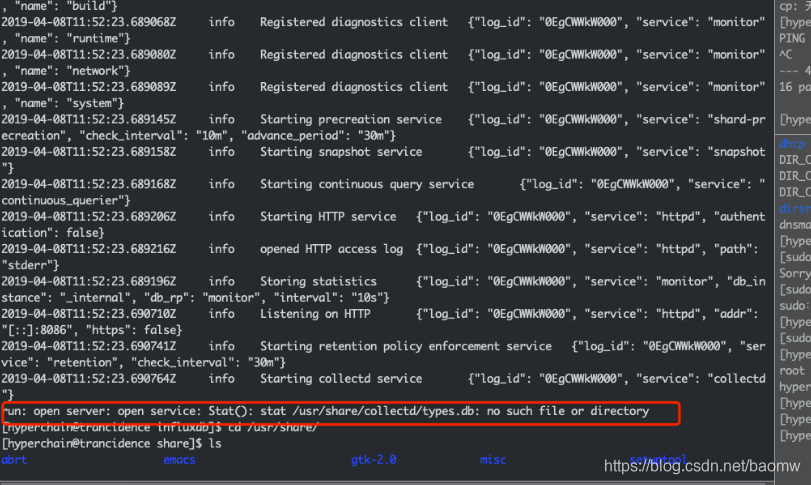Click "Listening on HTTP" message

coord(315,314)
